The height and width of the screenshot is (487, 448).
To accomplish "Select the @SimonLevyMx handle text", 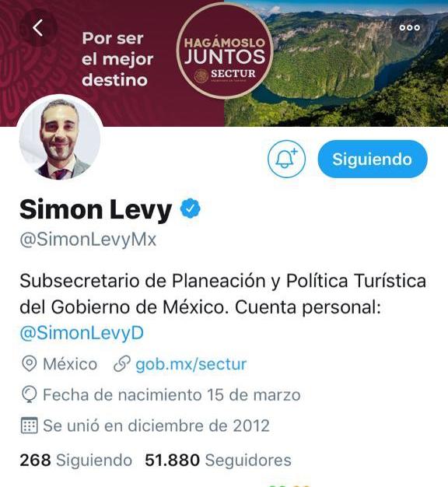I will point(88,240).
